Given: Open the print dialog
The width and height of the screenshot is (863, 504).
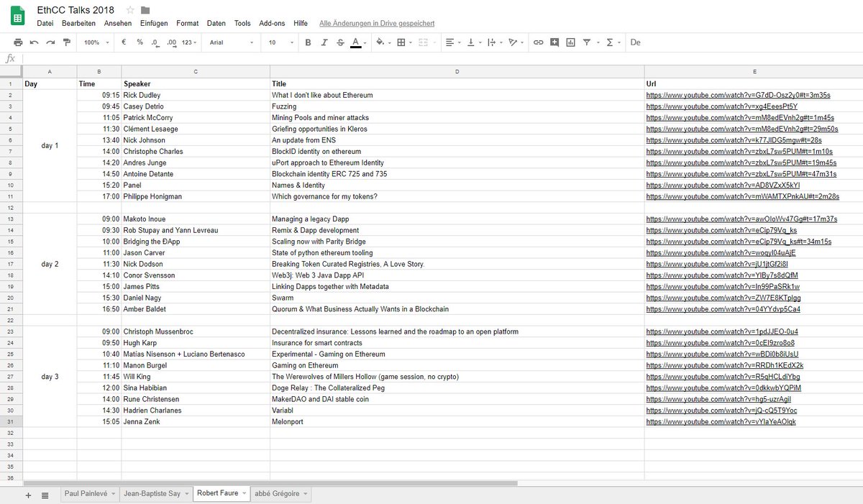Looking at the screenshot, I should pos(19,42).
